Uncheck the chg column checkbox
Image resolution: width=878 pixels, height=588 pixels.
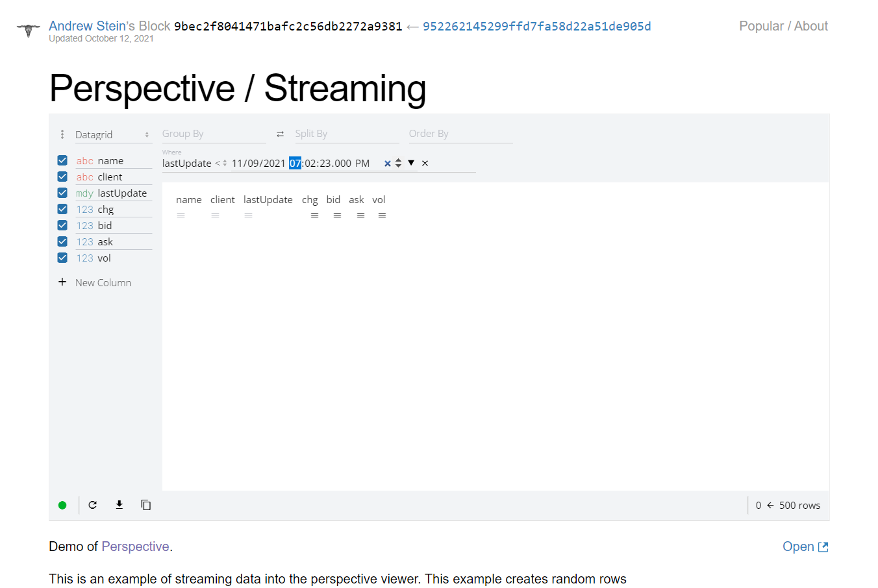pyautogui.click(x=62, y=209)
